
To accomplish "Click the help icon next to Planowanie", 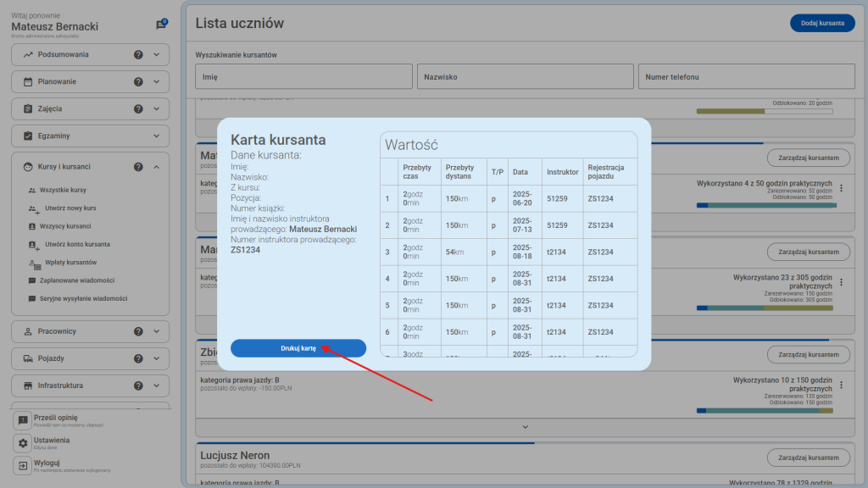I will click(138, 82).
